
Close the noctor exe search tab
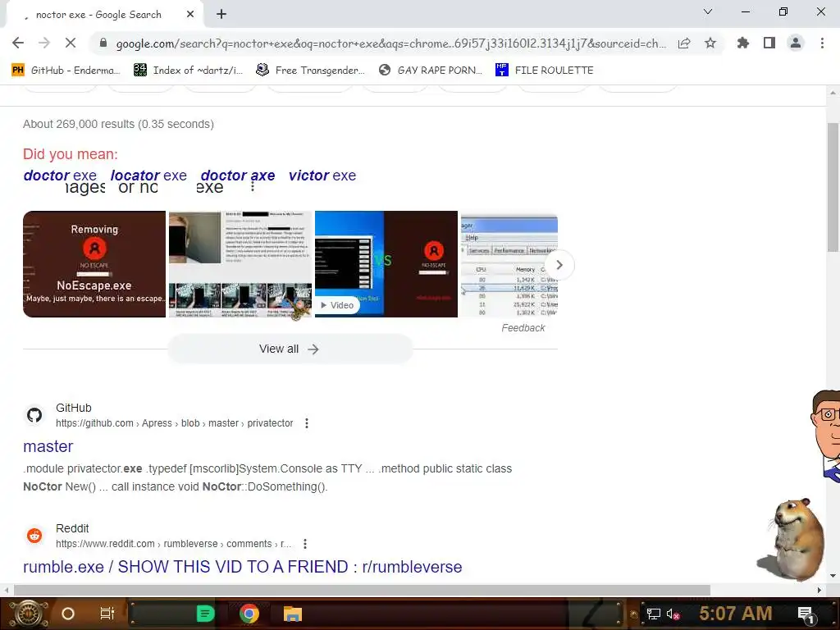[x=190, y=15]
